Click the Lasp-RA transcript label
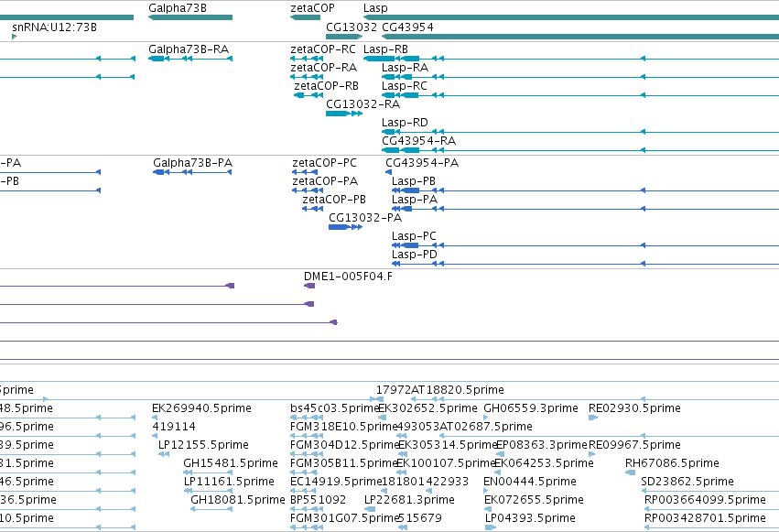Screen dimensions: 779x532 click(405, 68)
